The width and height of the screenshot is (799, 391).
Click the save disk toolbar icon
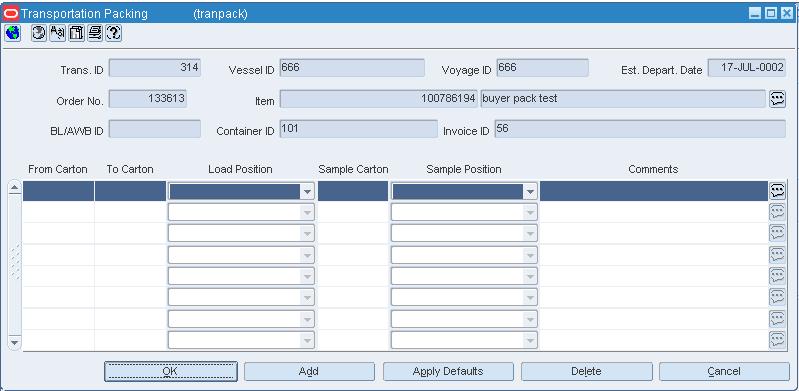tap(76, 33)
